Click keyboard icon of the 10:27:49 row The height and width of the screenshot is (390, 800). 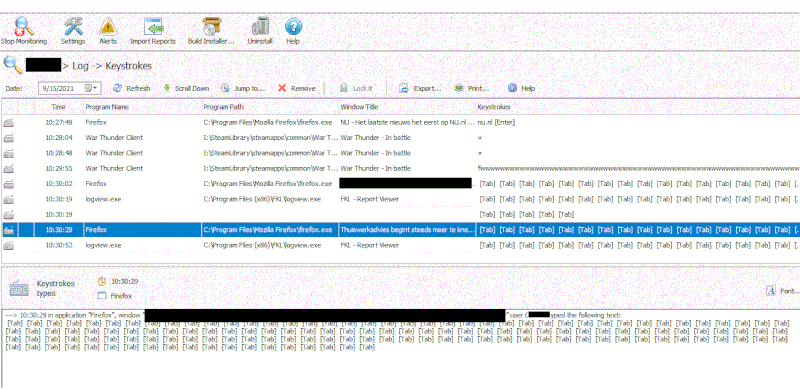coord(9,123)
